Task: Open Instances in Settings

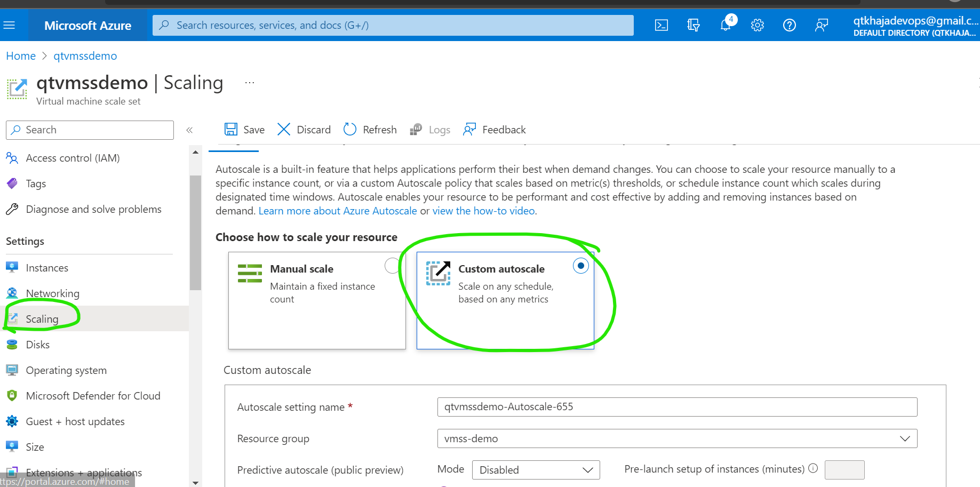Action: click(x=47, y=268)
